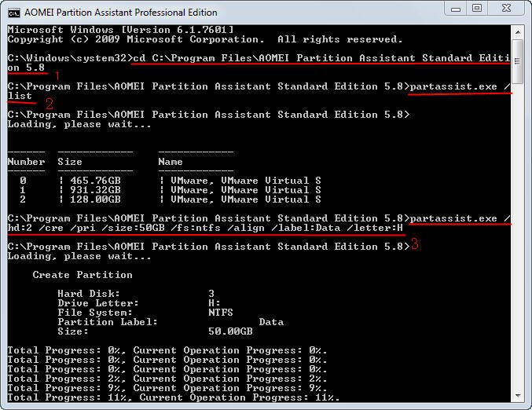
Task: Click the first 'Loading, please wait...' line
Action: pyautogui.click(x=79, y=124)
